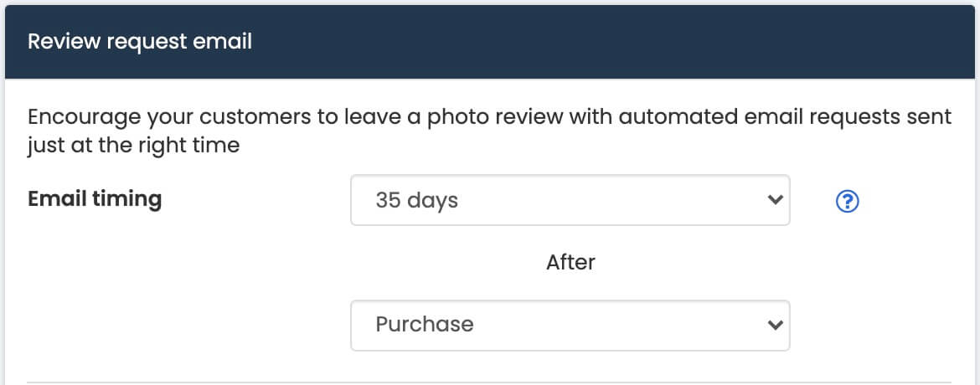
Task: Expand the Purchase dropdown
Action: 570,325
